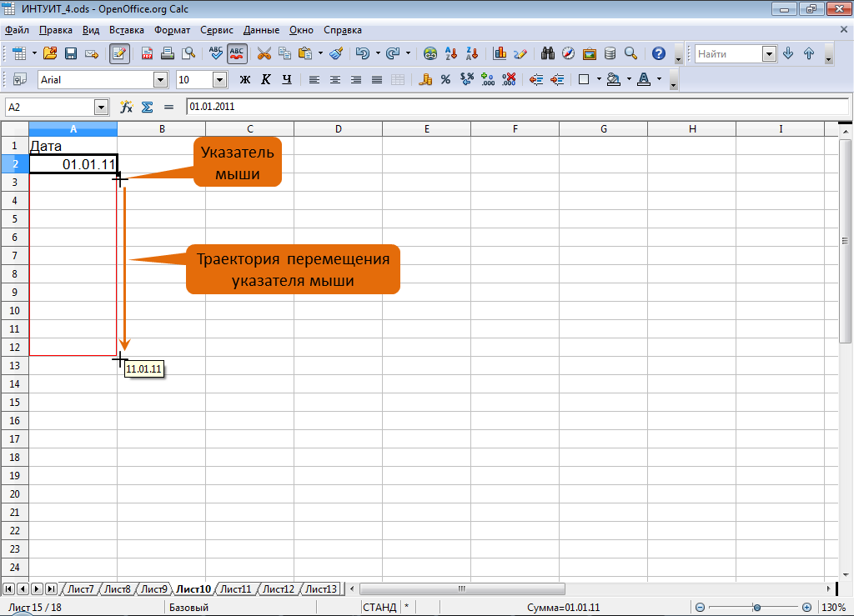The height and width of the screenshot is (616, 854).
Task: Apply Currency number format icon
Action: 425,79
